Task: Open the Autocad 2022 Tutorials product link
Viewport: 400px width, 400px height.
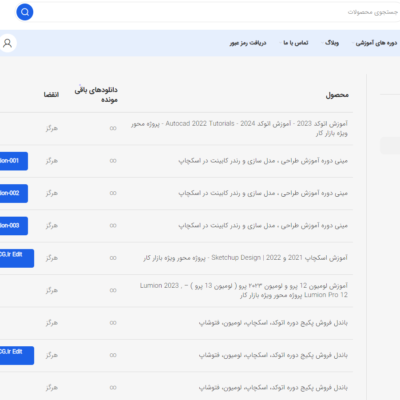Action: pyautogui.click(x=239, y=128)
